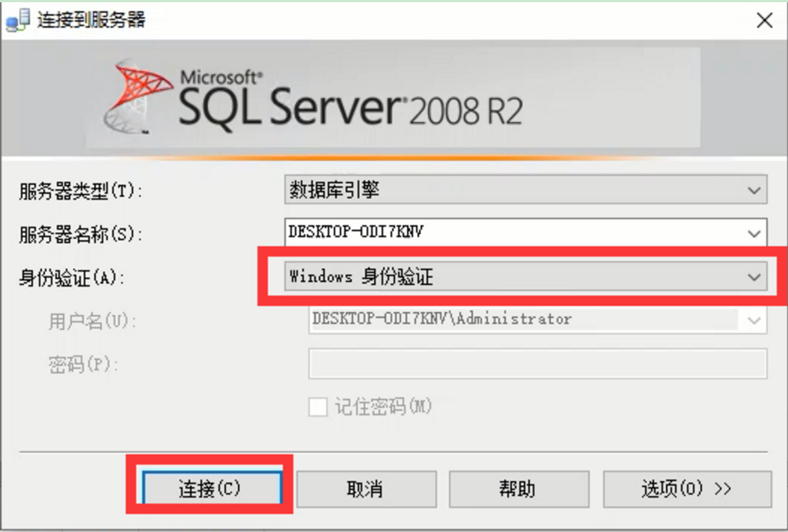Image resolution: width=788 pixels, height=532 pixels.
Task: Expand options with 选项(O) >> button
Action: click(x=687, y=489)
